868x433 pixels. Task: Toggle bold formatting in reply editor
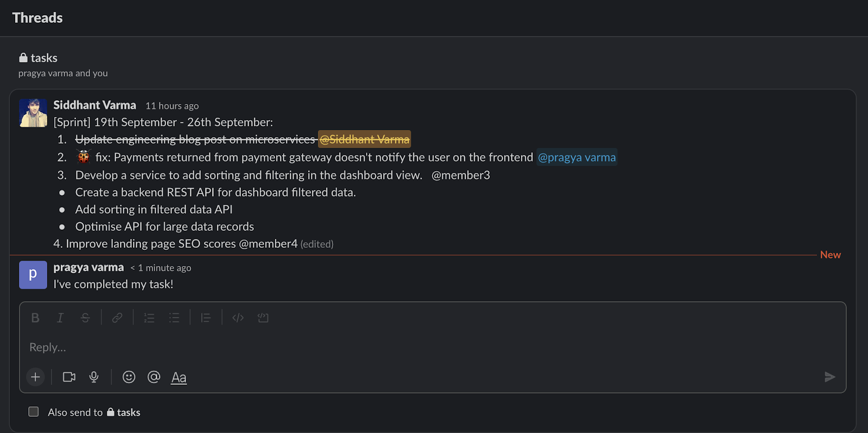click(x=35, y=318)
